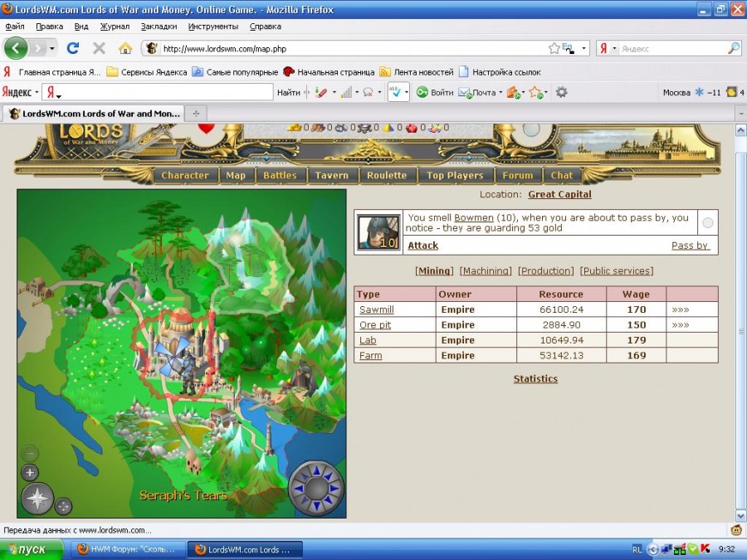
Task: Stop loading with the X icon
Action: coord(99,48)
